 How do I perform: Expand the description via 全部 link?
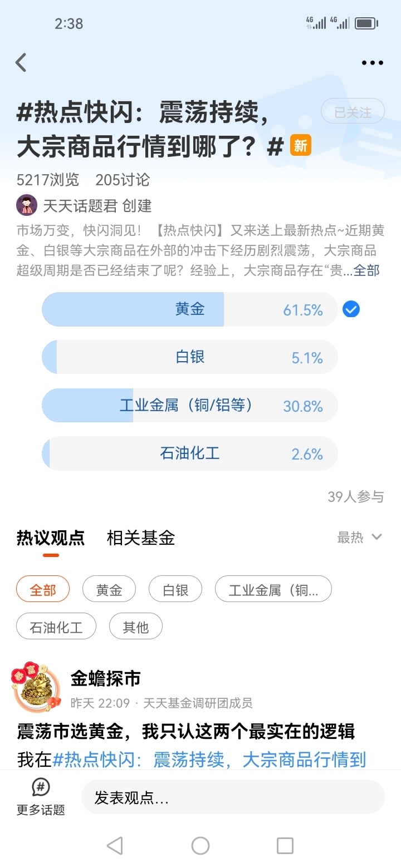pos(366,271)
